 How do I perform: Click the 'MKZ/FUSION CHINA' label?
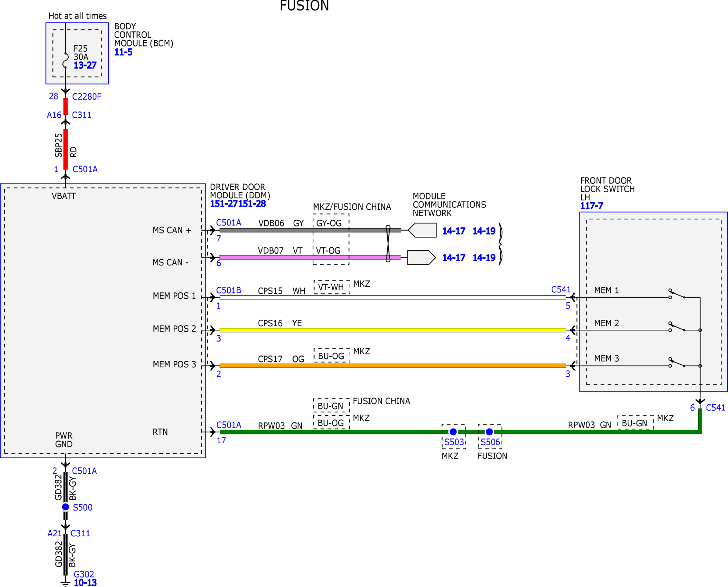point(352,207)
